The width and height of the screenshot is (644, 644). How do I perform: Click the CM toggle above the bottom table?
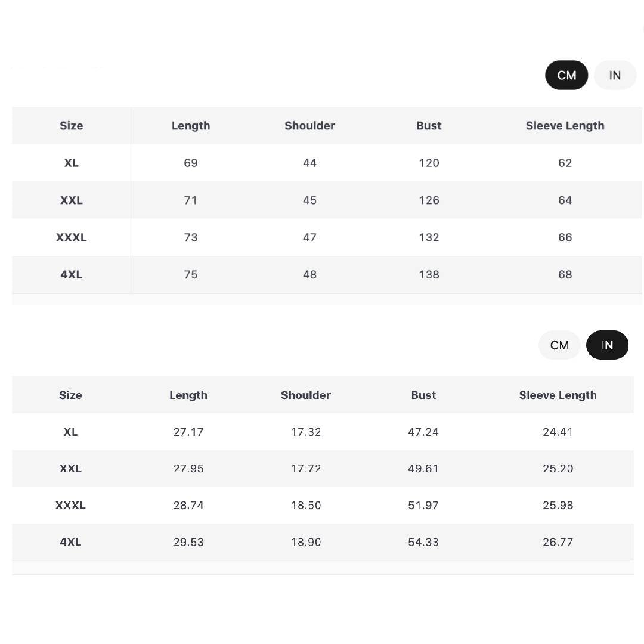(559, 345)
